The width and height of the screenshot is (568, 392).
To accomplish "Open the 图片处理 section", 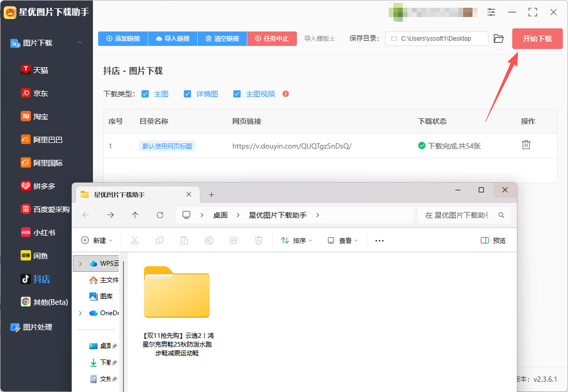I will click(31, 327).
